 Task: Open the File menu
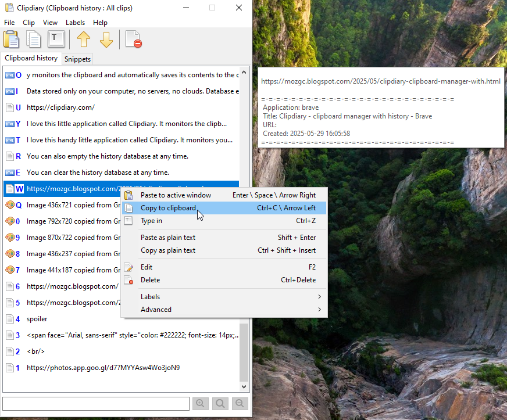pos(9,23)
